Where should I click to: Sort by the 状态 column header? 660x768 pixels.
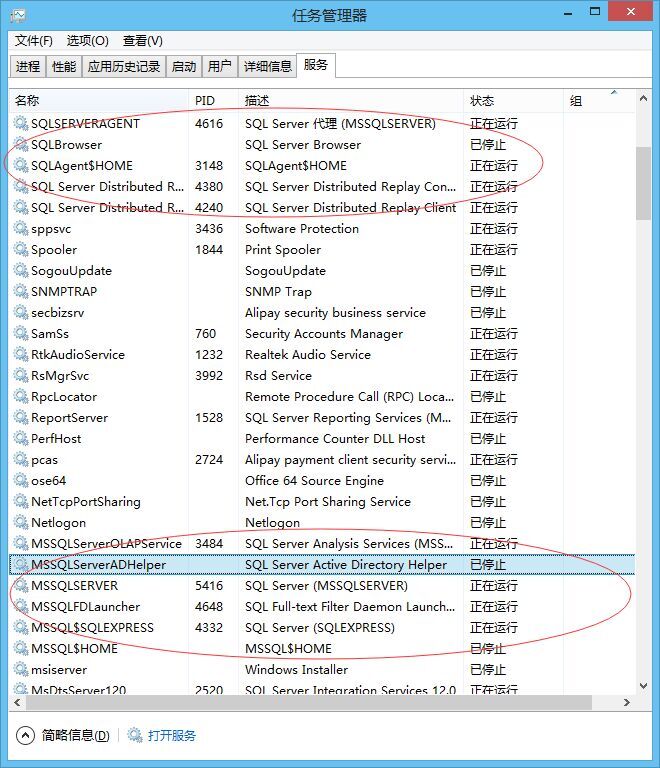(513, 101)
